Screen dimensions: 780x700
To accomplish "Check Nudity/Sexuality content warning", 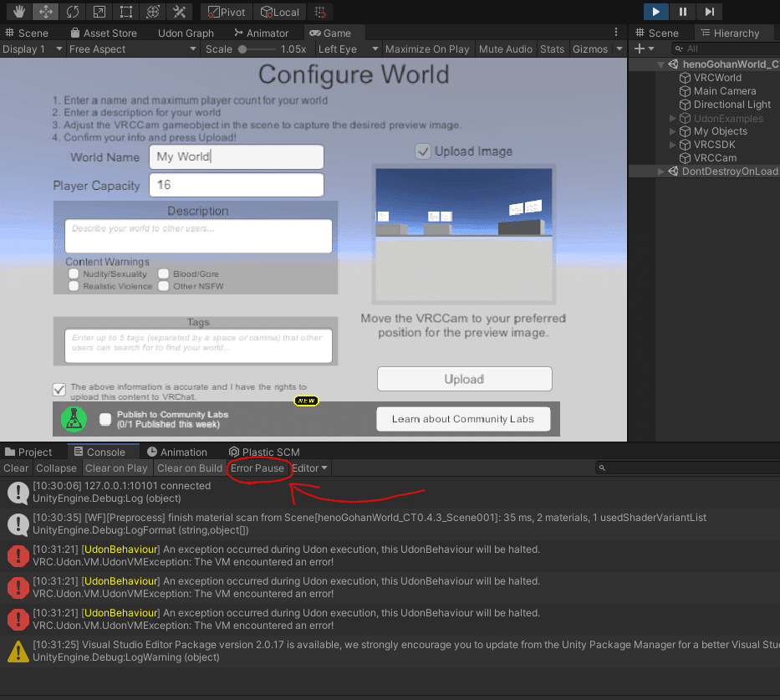I will tap(74, 273).
